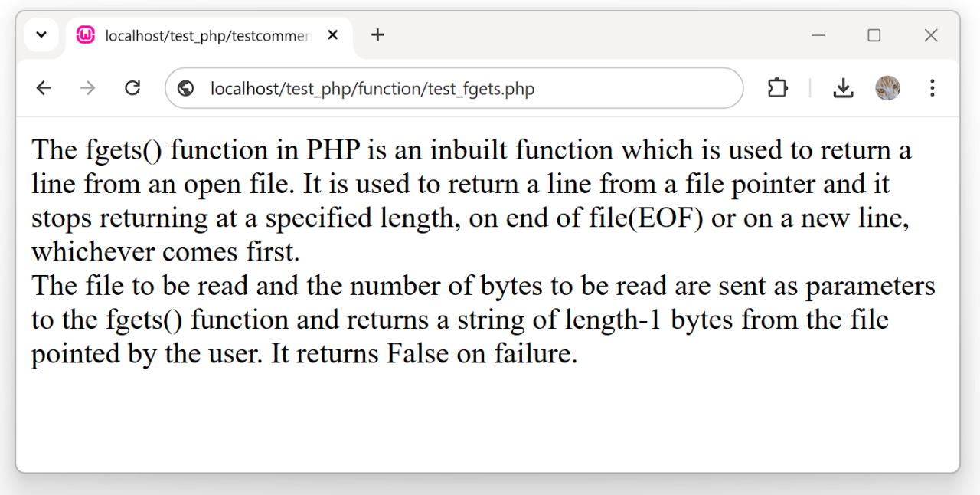Go back to the previous page

(44, 88)
